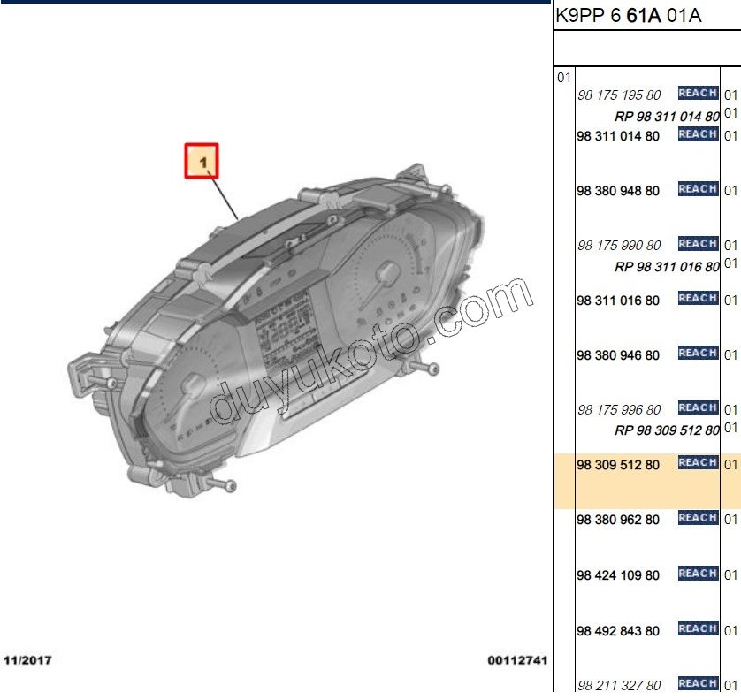This screenshot has height=700, width=741.
Task: Click REACH badge on highlighted 98 309 512 80
Action: (697, 463)
